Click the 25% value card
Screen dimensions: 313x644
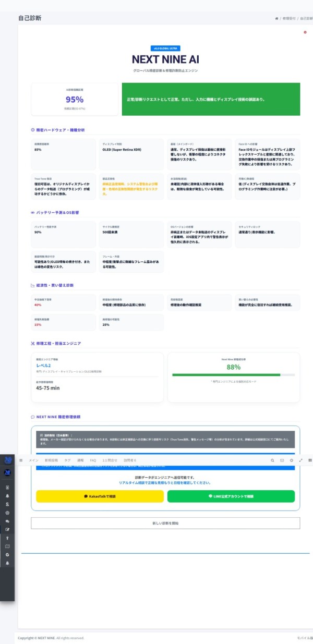(131, 322)
